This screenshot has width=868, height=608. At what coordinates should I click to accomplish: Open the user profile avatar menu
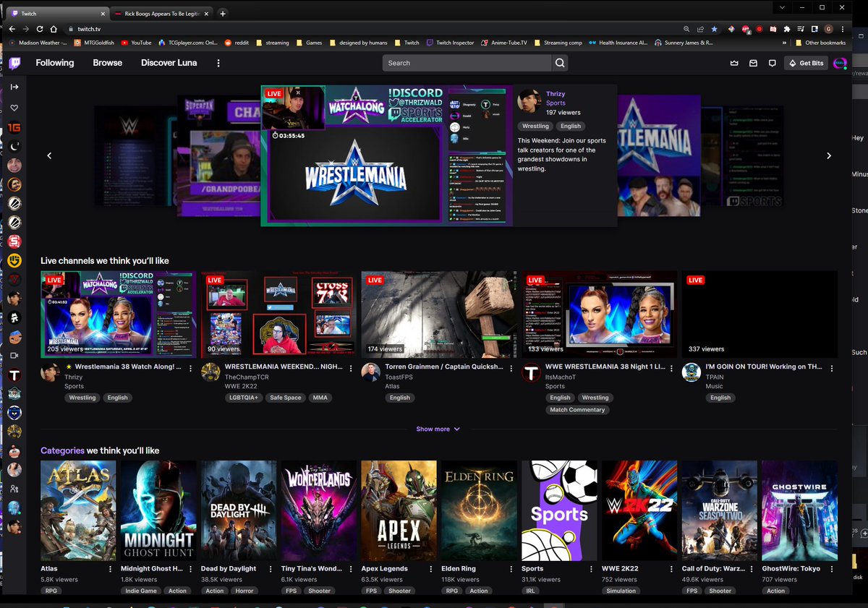pyautogui.click(x=839, y=63)
